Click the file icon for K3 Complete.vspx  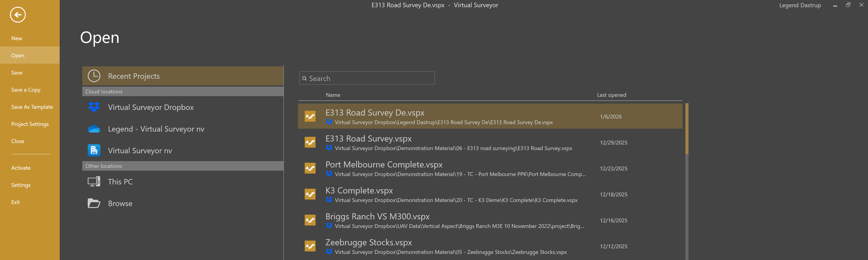coord(310,194)
